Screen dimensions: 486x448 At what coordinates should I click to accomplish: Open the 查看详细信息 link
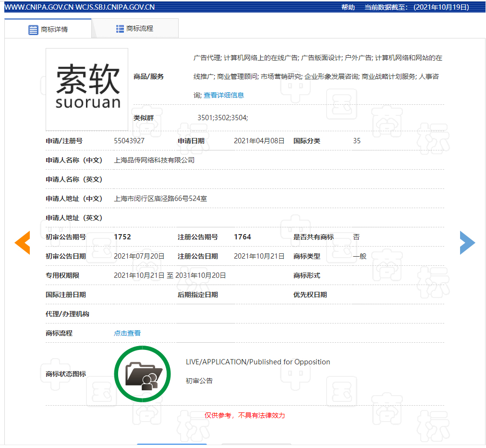point(224,95)
